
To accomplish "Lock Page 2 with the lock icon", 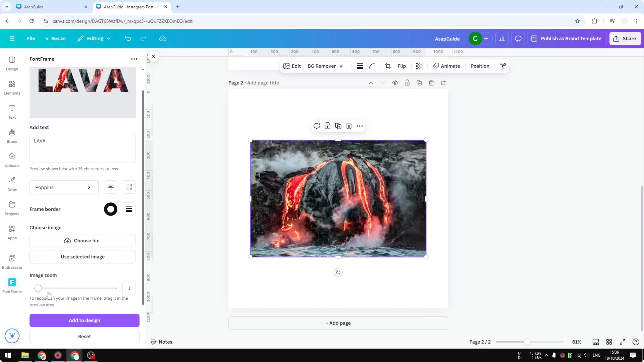I will click(407, 83).
